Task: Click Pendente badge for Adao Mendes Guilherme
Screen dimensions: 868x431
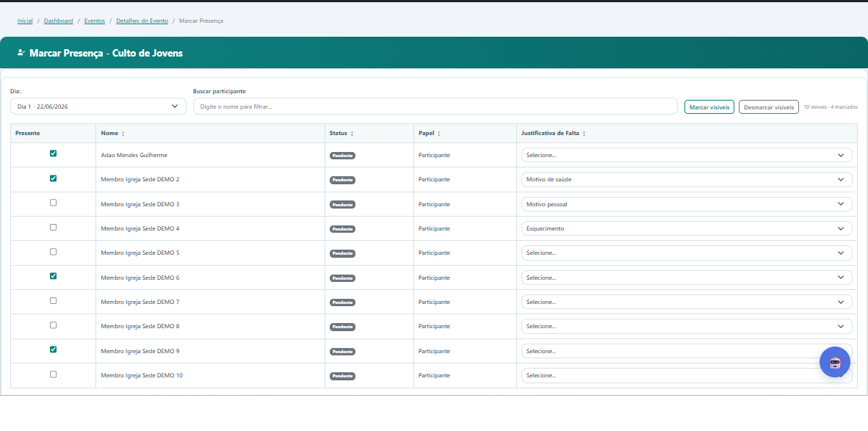Action: coord(343,156)
